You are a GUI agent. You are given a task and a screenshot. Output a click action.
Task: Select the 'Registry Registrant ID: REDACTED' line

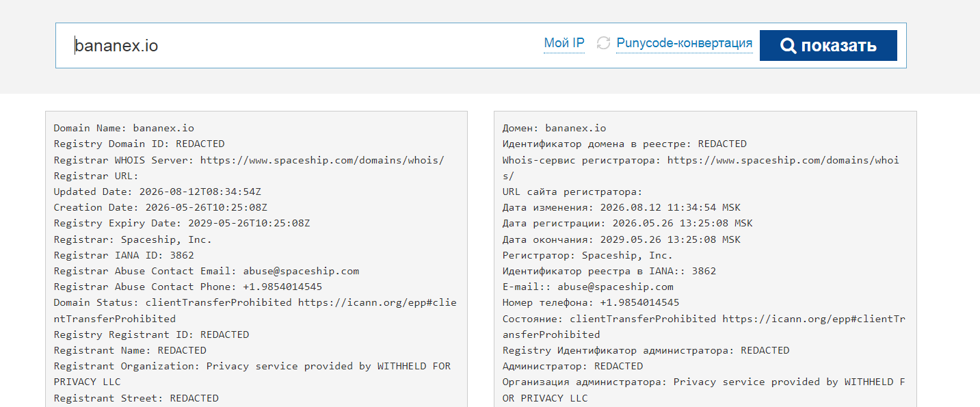(152, 334)
